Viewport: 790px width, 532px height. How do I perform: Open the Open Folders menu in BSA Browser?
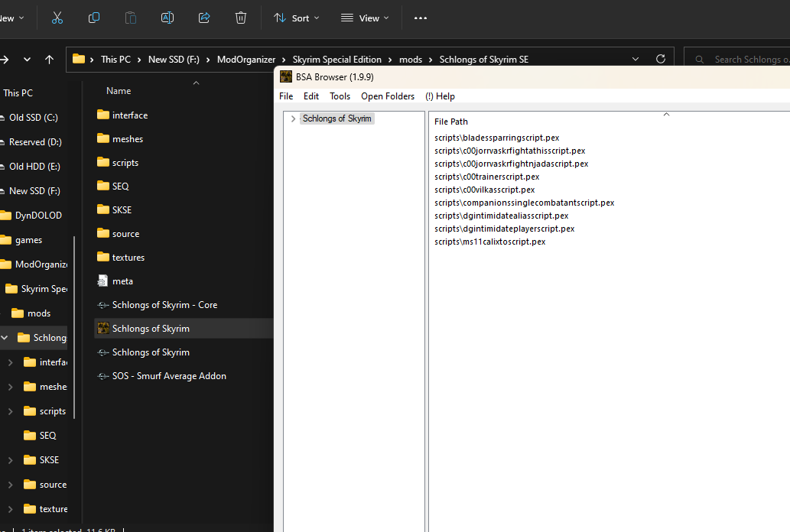[388, 96]
